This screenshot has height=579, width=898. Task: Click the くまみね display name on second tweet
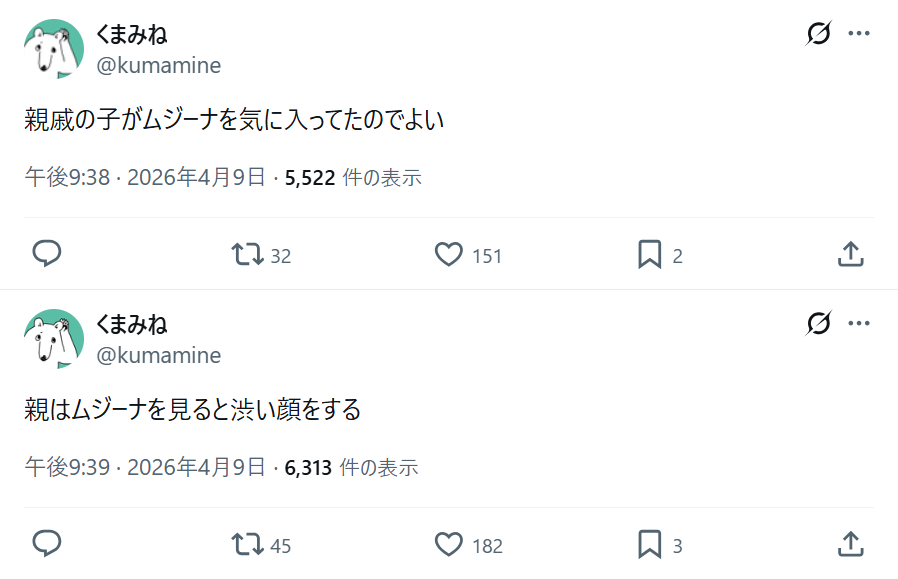pyautogui.click(x=131, y=324)
